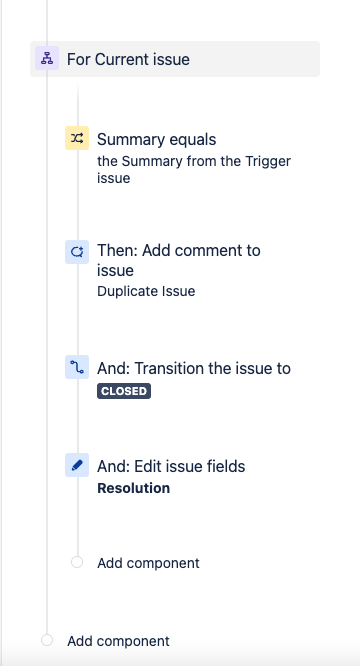Click the purple branch icon beside For Current issue
360x666 pixels.
click(x=47, y=58)
